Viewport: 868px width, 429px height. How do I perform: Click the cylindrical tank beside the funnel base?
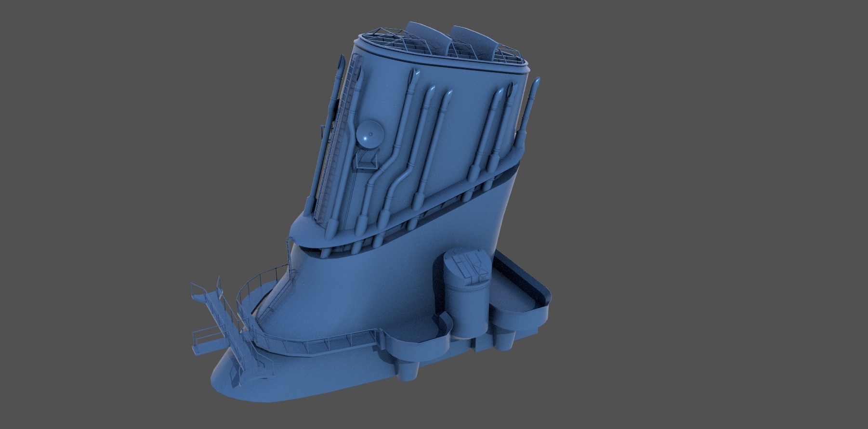point(467,295)
